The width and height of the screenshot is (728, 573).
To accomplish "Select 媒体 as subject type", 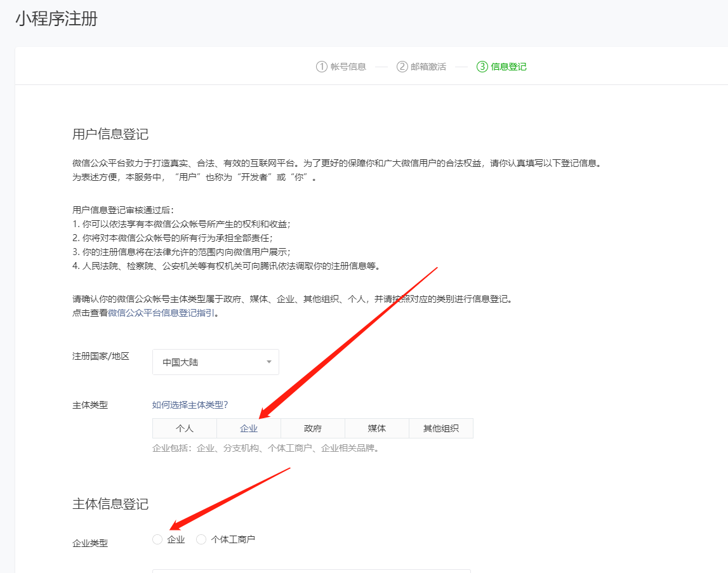I will tap(376, 428).
